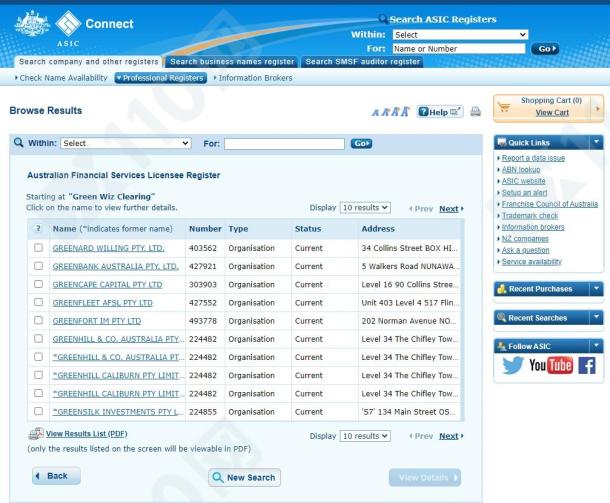Open View Cart link
Viewport: 610px width, 503px height.
click(x=552, y=113)
